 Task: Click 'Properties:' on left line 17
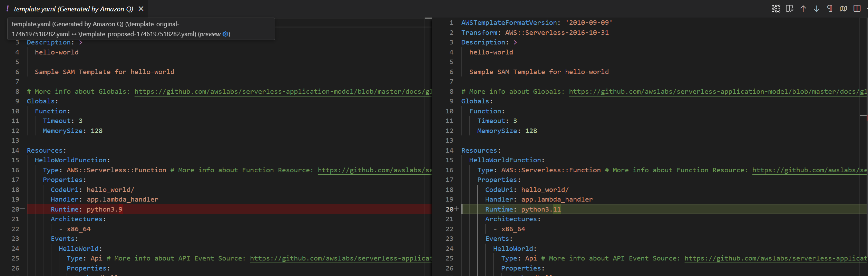(x=65, y=180)
